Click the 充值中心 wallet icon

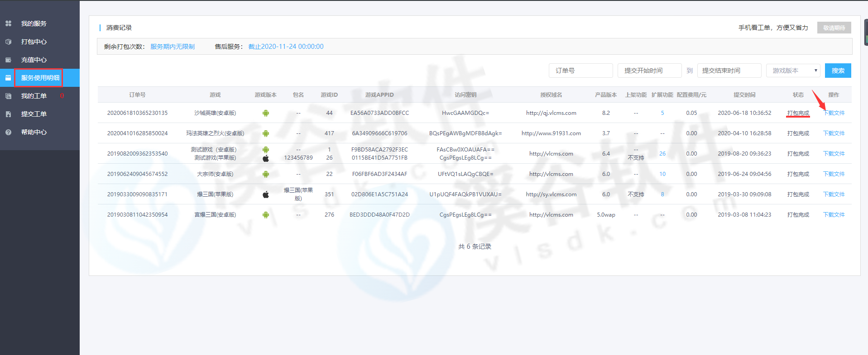8,60
